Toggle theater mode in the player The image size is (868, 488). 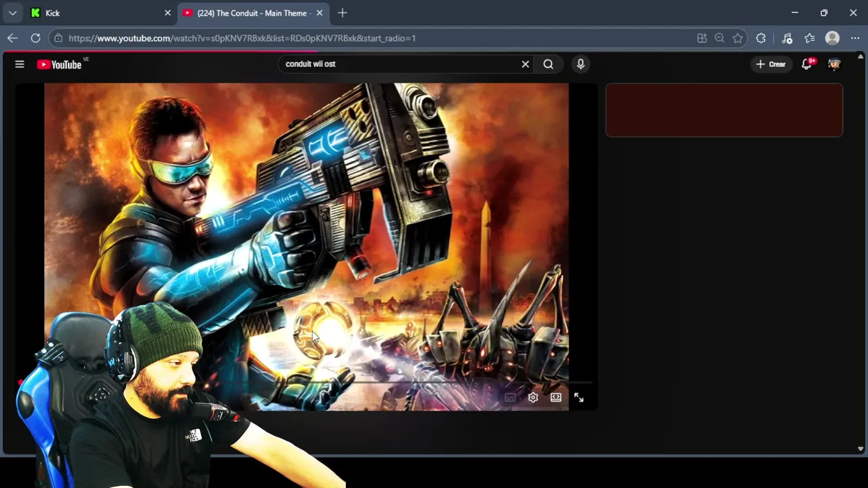click(556, 398)
